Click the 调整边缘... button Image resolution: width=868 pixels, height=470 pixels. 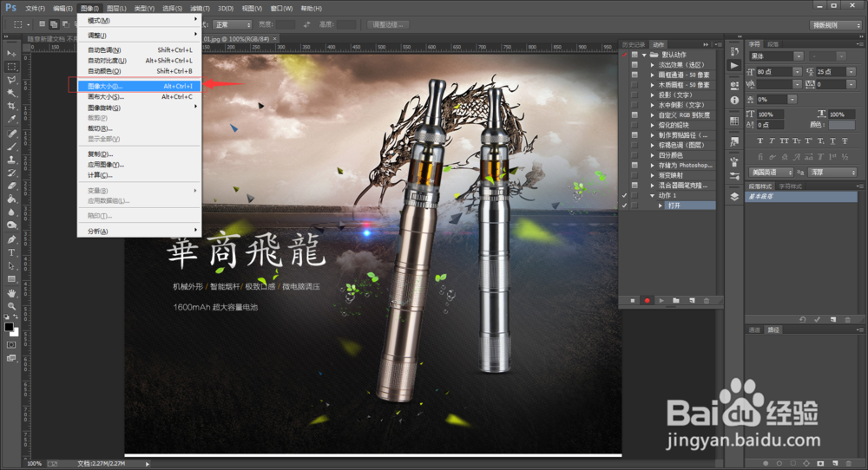tap(387, 25)
